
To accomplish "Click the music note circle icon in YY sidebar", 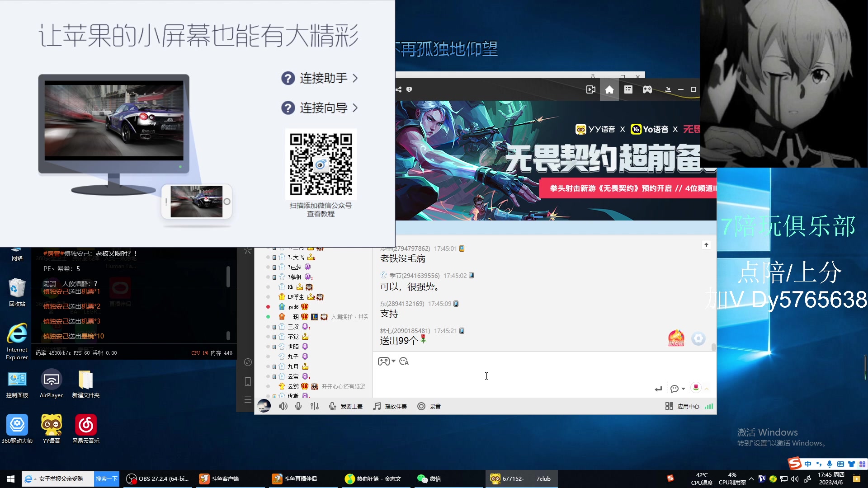I will pyautogui.click(x=248, y=362).
